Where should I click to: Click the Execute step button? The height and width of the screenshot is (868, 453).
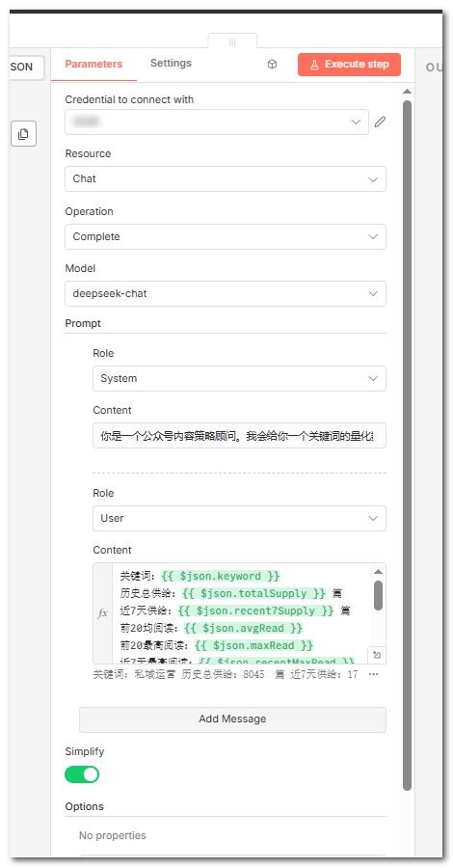point(349,65)
